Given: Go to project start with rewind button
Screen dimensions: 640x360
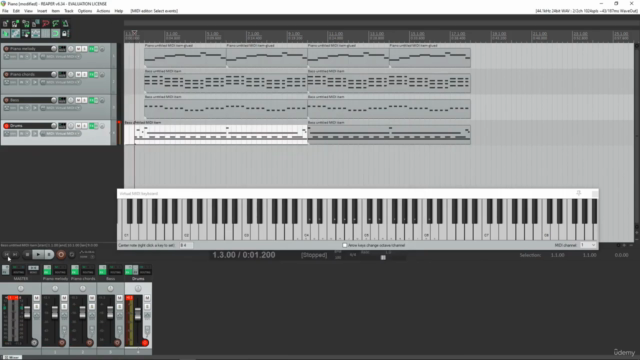Looking at the screenshot, I should (x=7, y=255).
